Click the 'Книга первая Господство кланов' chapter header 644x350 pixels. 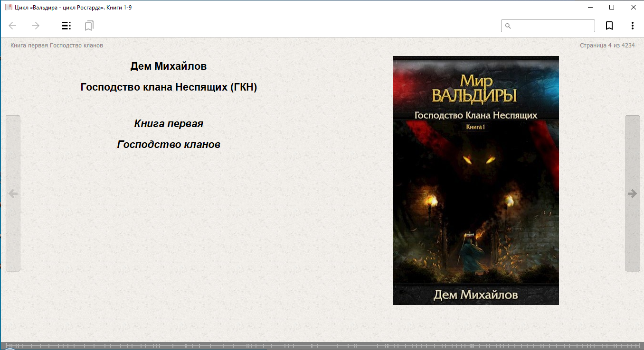tap(57, 46)
